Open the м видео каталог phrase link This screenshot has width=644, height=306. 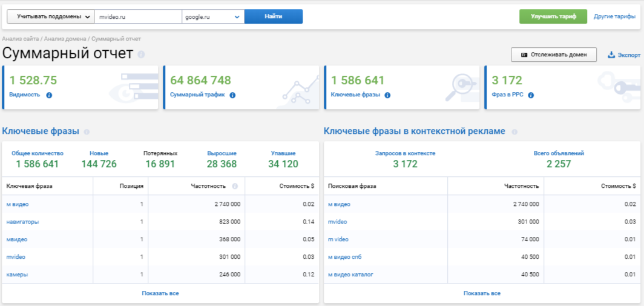click(351, 274)
